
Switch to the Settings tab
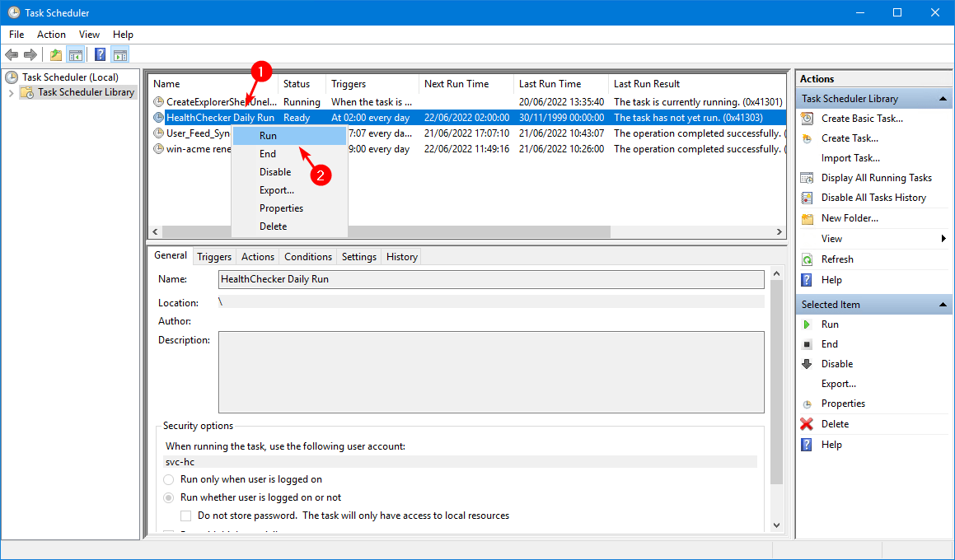pos(359,257)
